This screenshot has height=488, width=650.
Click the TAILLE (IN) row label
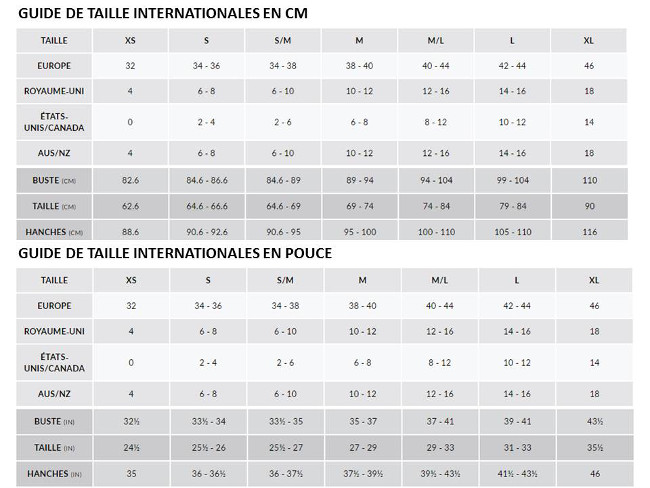click(x=55, y=447)
